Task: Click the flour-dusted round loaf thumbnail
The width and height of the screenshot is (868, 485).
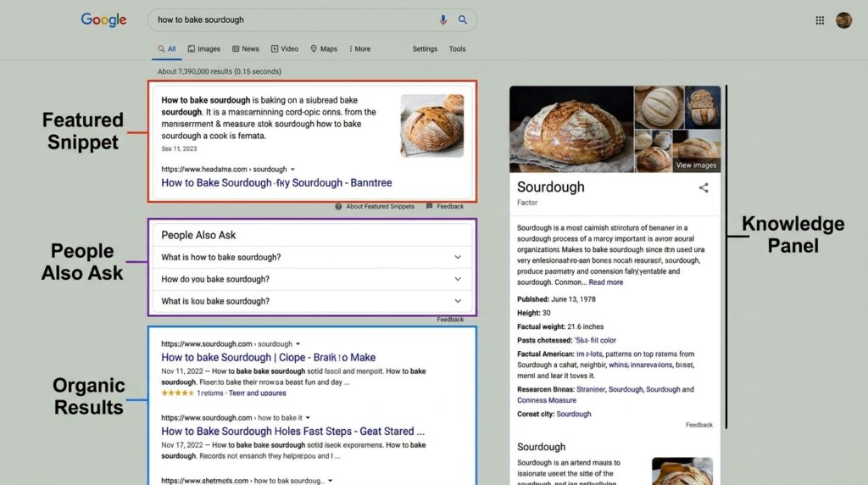Action: [659, 108]
